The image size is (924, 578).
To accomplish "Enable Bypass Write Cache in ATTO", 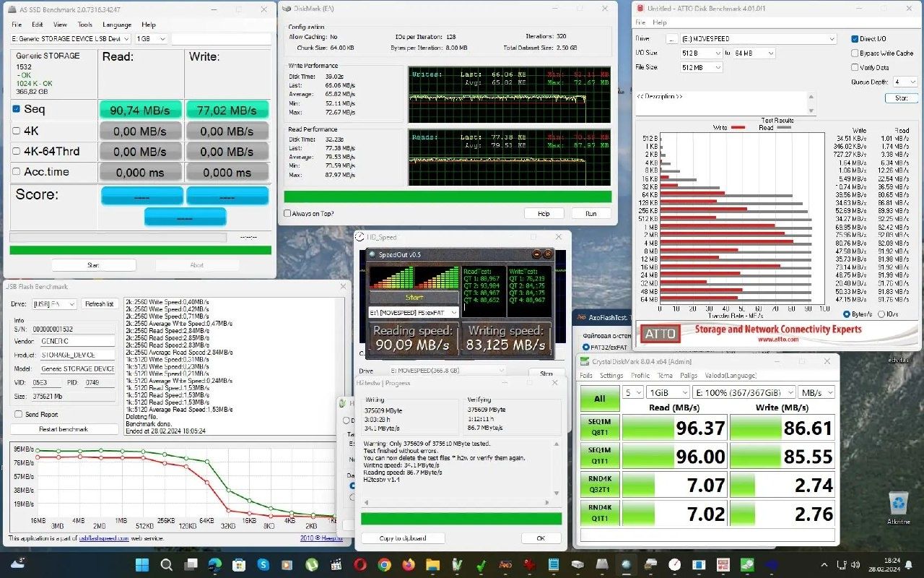I will pos(855,53).
